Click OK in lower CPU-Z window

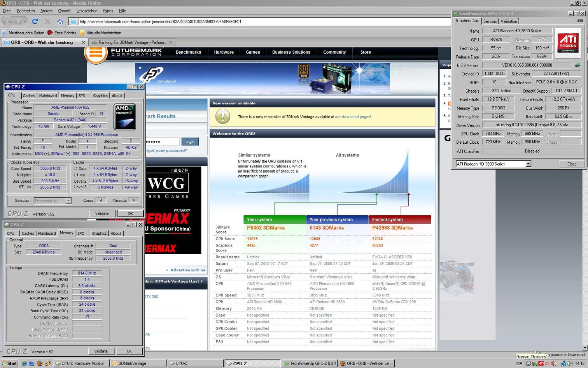[129, 351]
